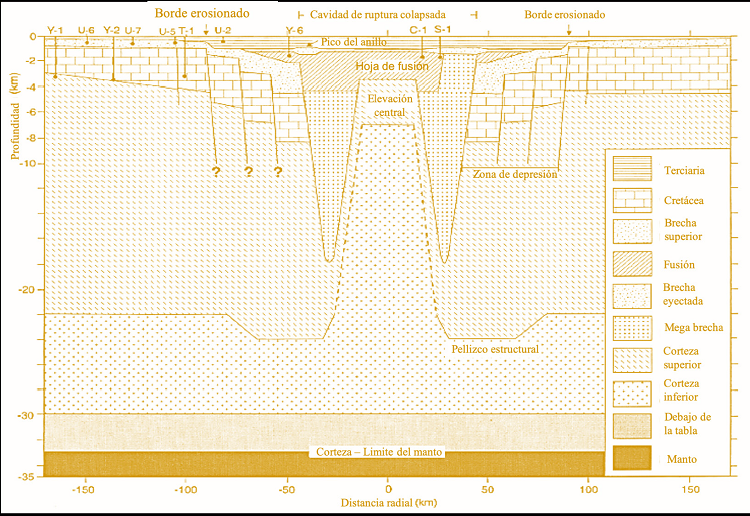The height and width of the screenshot is (516, 750).
Task: Click the "Zona de depresión" label
Action: [515, 174]
